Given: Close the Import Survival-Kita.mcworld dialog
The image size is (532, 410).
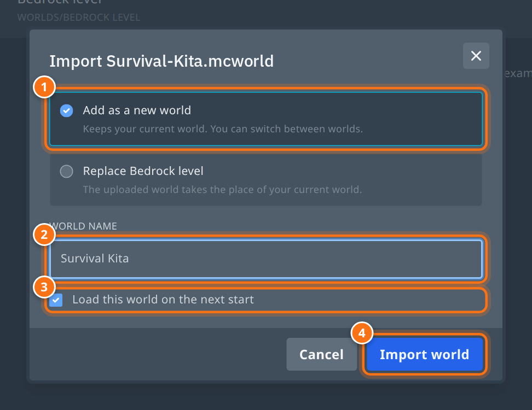Looking at the screenshot, I should coord(476,56).
